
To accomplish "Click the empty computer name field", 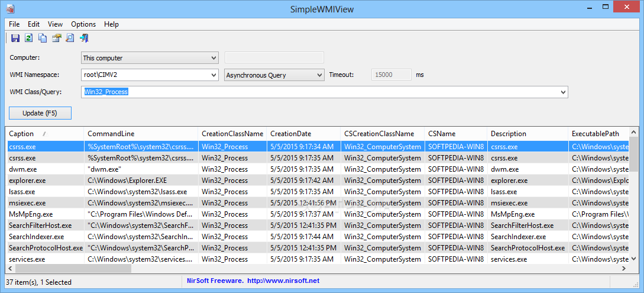I will (x=274, y=57).
